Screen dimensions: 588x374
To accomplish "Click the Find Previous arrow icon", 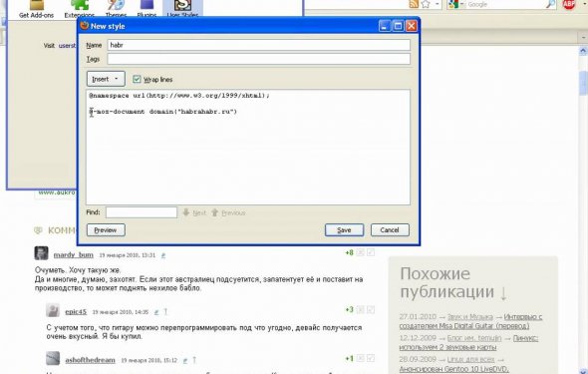I will 214,212.
